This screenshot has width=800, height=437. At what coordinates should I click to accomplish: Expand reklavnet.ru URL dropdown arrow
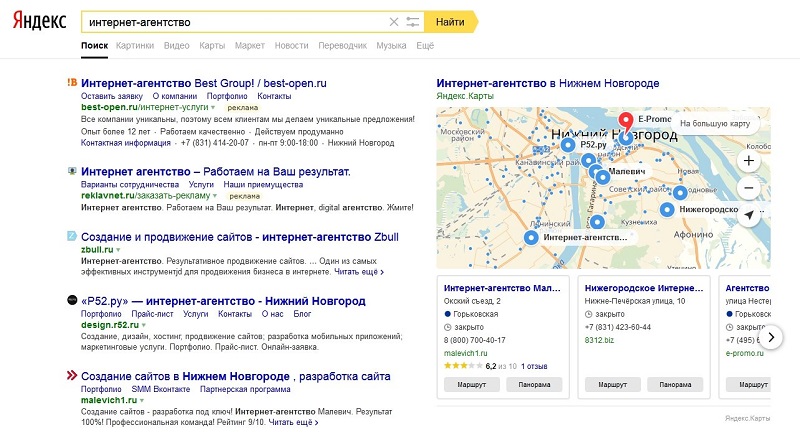point(215,196)
